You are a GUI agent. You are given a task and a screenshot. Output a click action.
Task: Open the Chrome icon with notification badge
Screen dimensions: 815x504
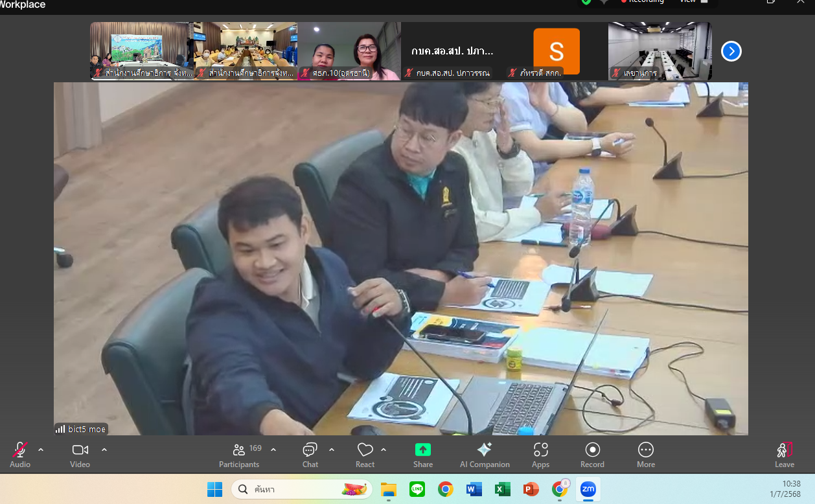click(x=560, y=489)
